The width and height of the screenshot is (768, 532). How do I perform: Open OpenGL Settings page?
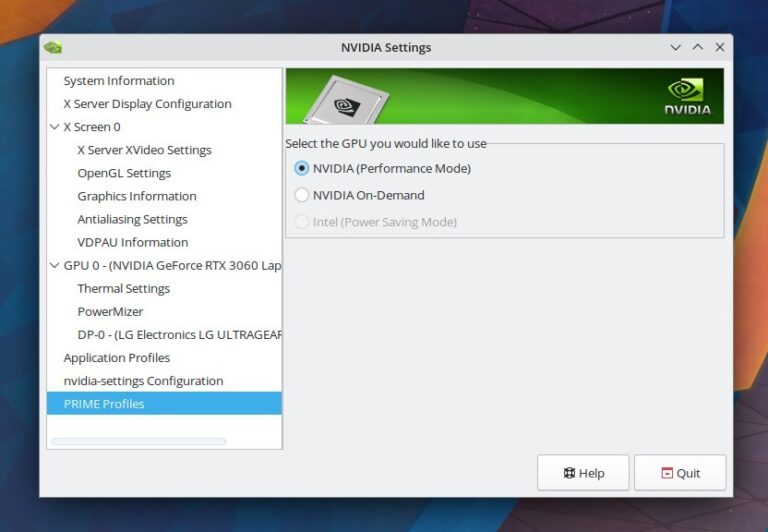[x=124, y=173]
